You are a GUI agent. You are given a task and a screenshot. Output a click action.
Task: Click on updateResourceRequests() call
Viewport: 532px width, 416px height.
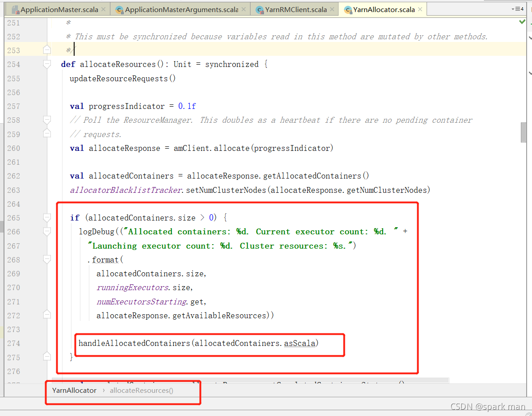point(123,79)
